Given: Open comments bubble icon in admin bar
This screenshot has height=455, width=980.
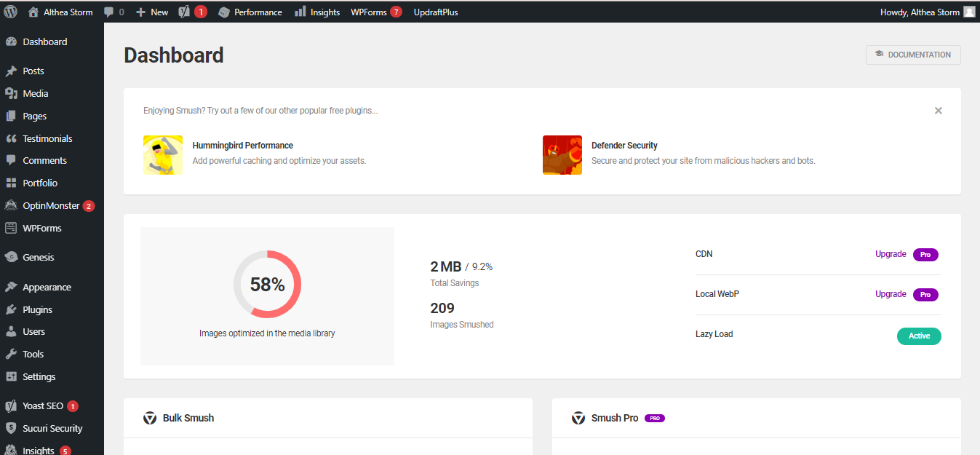Looking at the screenshot, I should [x=108, y=12].
